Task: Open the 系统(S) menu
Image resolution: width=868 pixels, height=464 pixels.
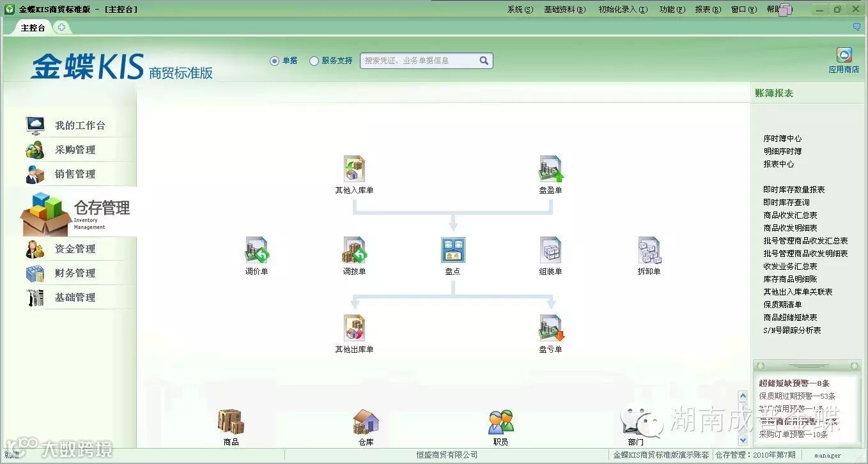Action: point(520,10)
